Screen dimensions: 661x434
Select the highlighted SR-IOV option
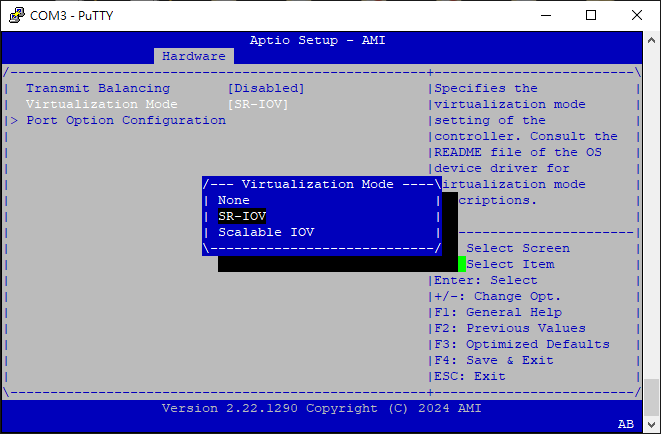(x=242, y=216)
